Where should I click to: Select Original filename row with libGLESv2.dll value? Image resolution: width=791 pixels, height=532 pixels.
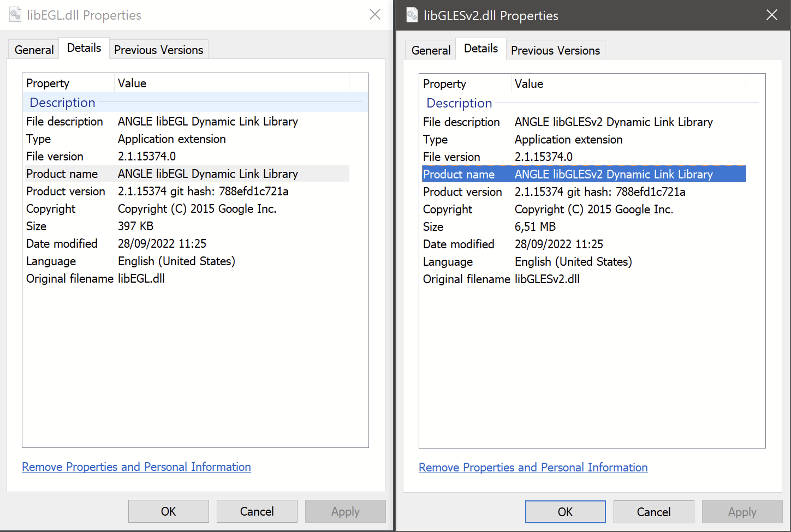584,279
